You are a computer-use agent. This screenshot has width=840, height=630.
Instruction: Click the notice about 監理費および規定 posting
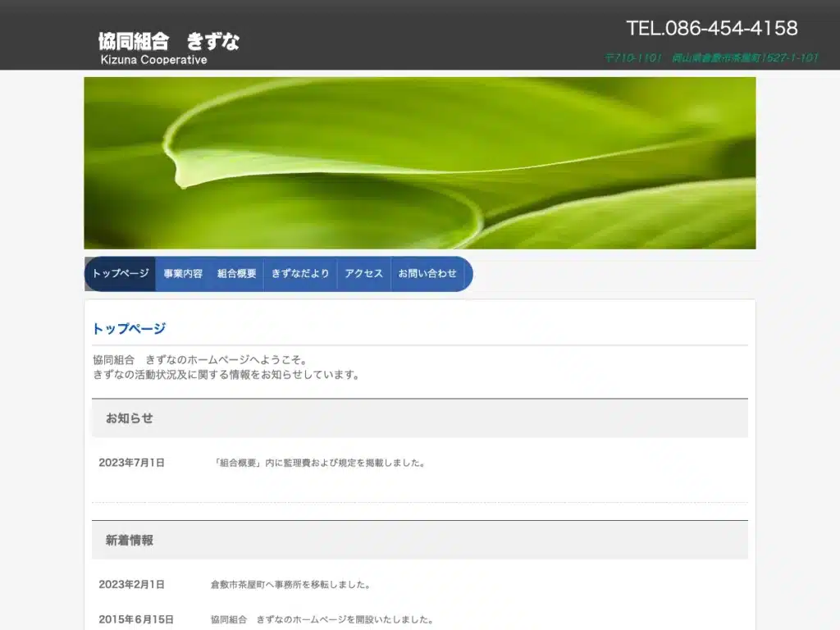pyautogui.click(x=320, y=463)
